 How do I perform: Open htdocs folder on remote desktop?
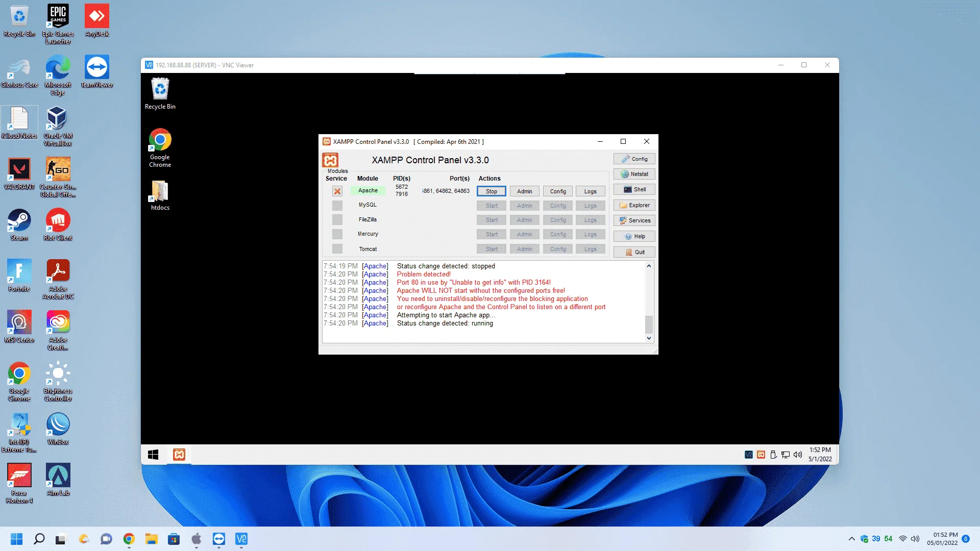160,195
